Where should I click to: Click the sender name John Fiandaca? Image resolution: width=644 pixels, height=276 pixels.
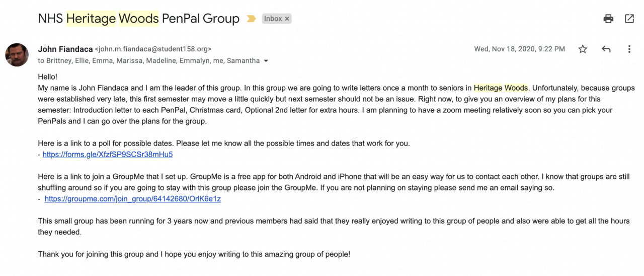[x=65, y=49]
